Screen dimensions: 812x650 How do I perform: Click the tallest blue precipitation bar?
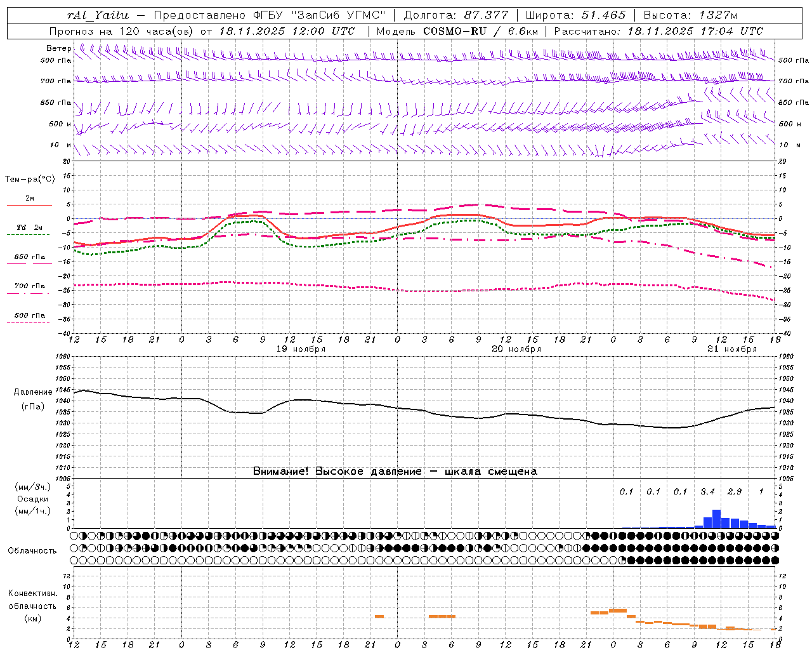(716, 519)
